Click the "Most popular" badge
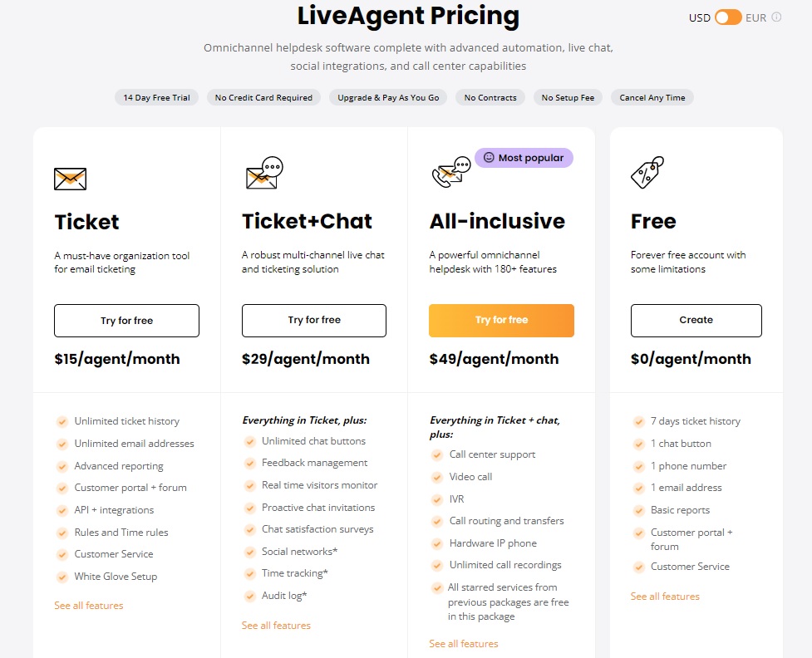This screenshot has width=812, height=658. point(524,157)
